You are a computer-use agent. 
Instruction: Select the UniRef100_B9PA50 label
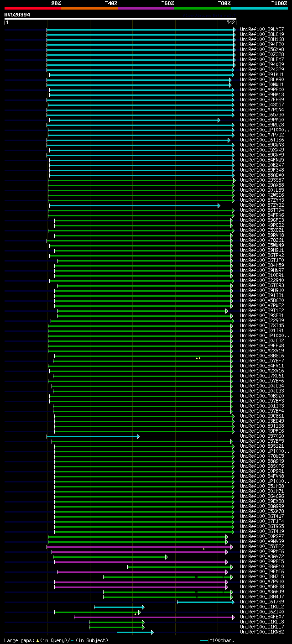click(262, 120)
